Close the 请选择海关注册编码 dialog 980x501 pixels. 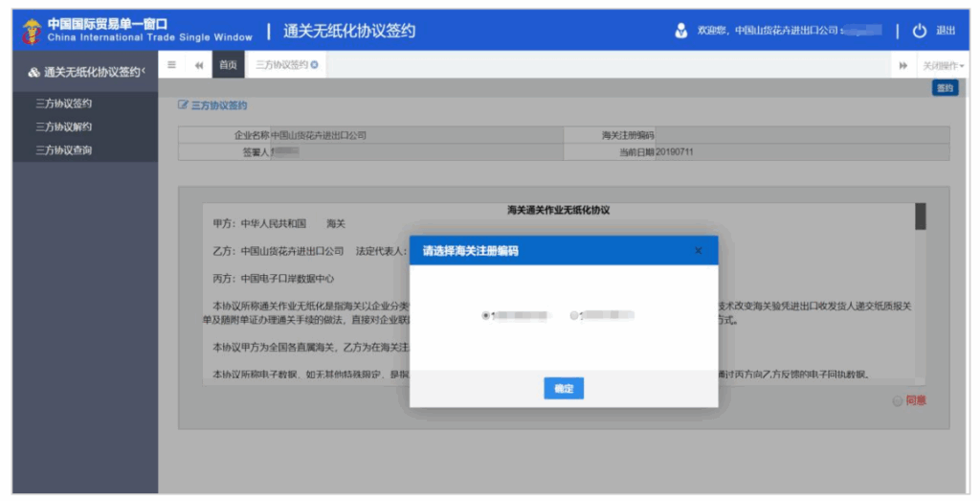698,251
